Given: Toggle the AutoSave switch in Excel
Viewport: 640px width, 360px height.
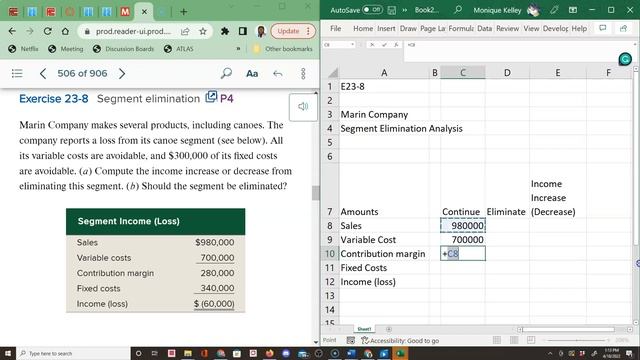Looking at the screenshot, I should tap(372, 10).
